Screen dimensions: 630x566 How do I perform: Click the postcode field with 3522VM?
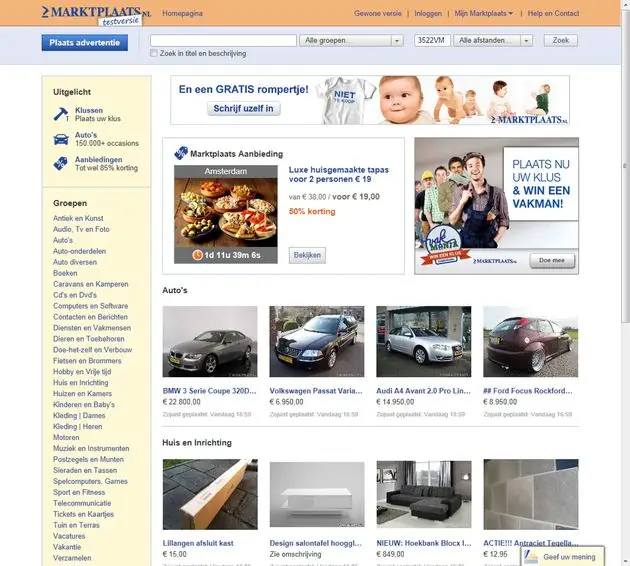pos(432,41)
